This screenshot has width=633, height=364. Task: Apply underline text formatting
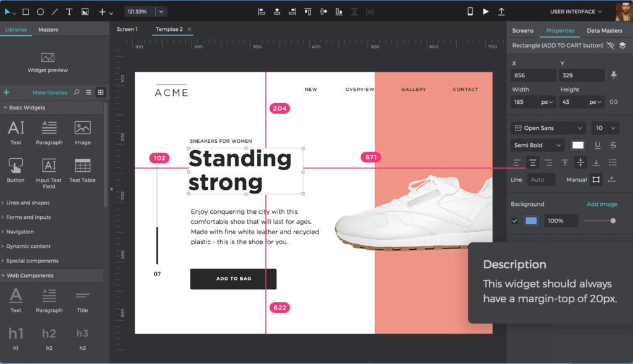tap(597, 145)
